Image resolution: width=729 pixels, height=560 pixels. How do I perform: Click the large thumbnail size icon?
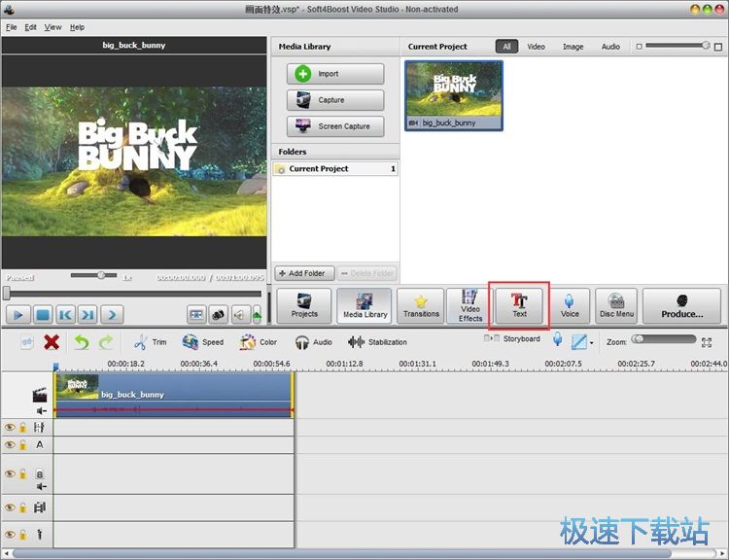click(x=718, y=47)
